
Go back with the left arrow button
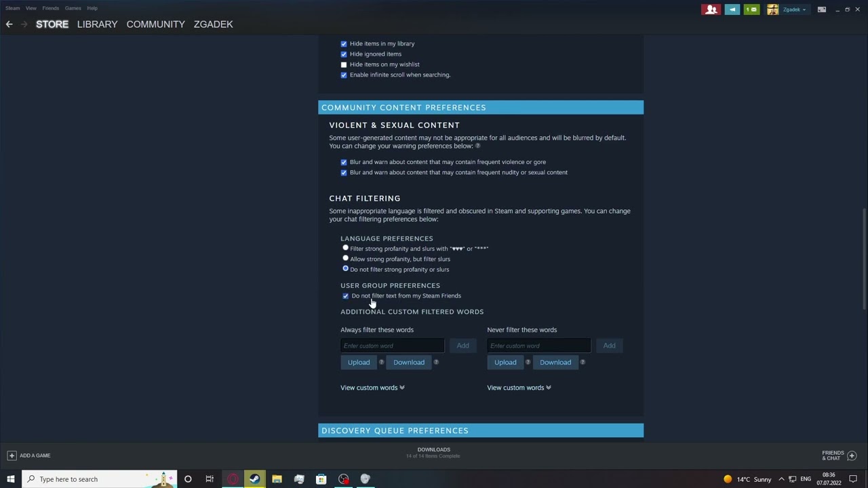tap(9, 24)
